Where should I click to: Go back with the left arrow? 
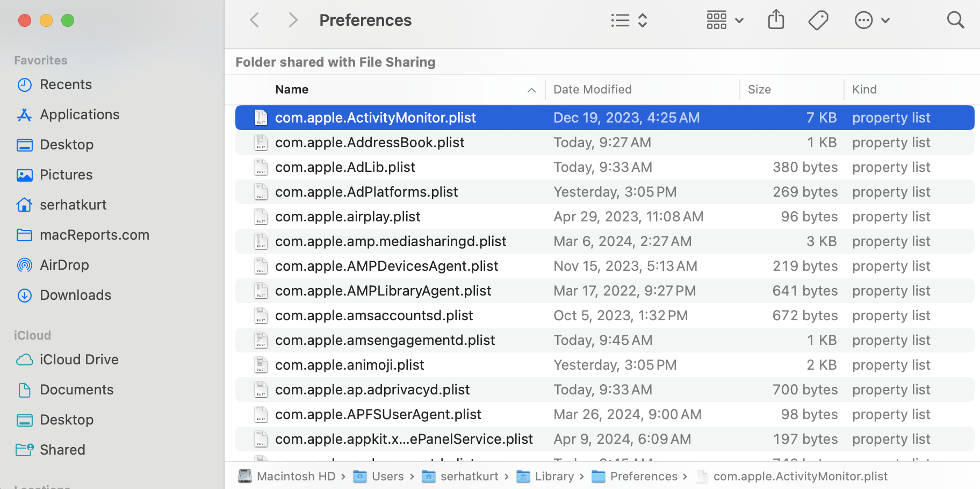255,20
